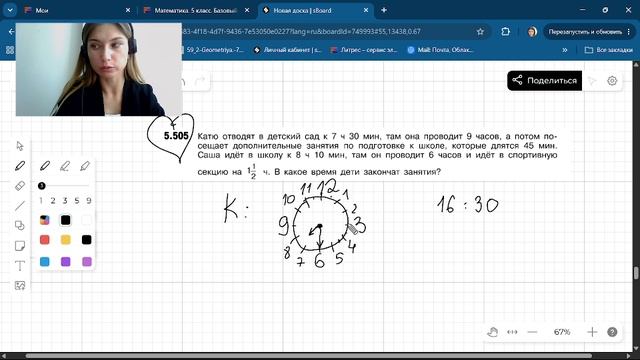This screenshot has width=640, height=360.
Task: Open board settings gear
Action: tap(612, 81)
